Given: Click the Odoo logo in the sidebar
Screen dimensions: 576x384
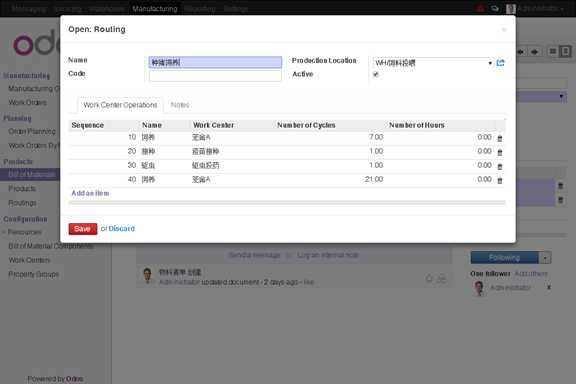Looking at the screenshot, I should pyautogui.click(x=37, y=43).
